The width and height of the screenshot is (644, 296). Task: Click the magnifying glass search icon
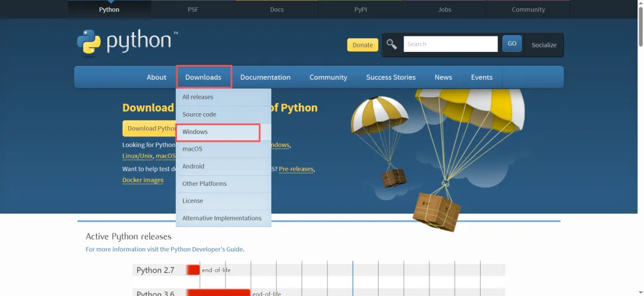(x=392, y=44)
